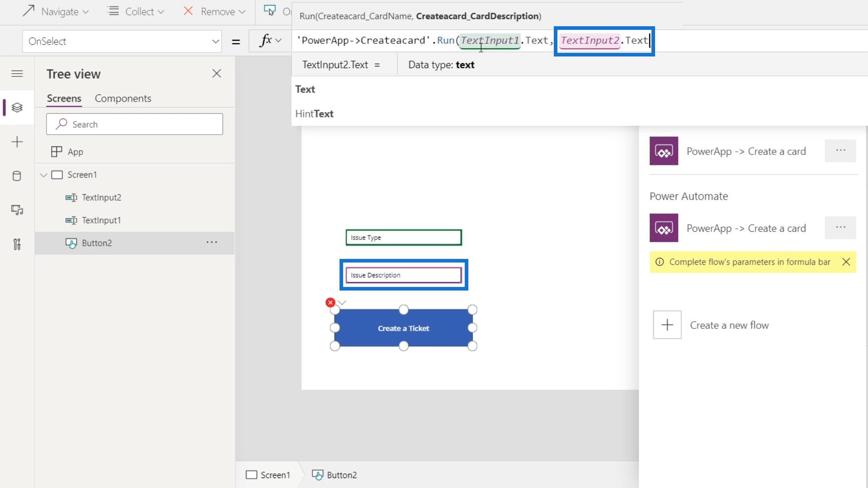Open the Data cylinder icon
868x488 pixels.
click(x=17, y=176)
